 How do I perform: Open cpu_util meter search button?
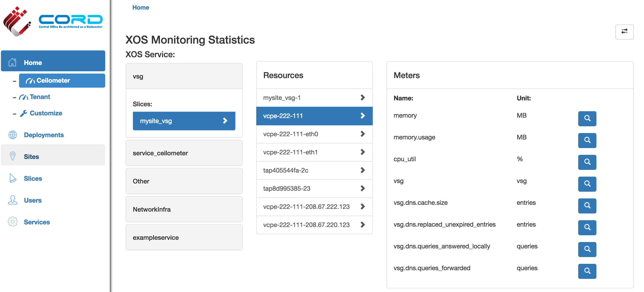pyautogui.click(x=587, y=162)
